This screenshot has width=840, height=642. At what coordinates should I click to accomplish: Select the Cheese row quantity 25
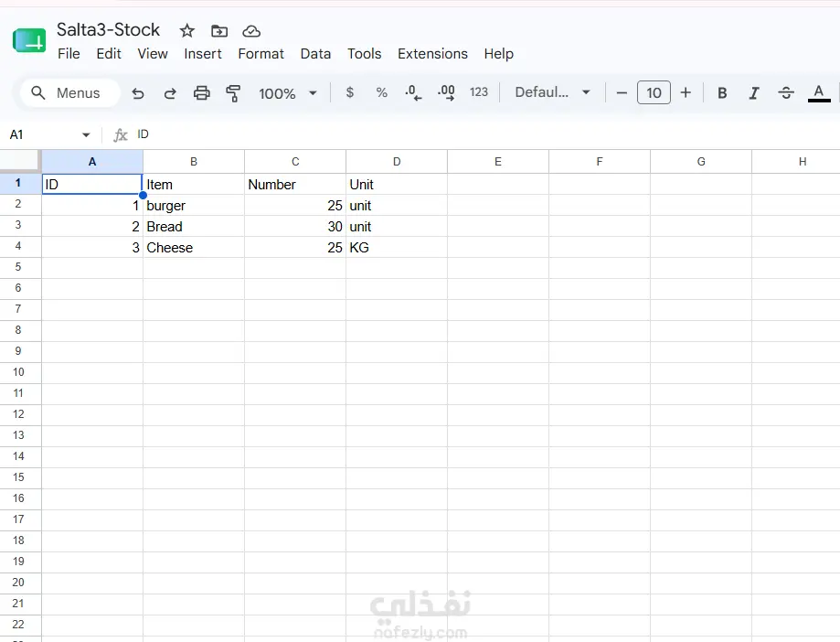coord(295,248)
